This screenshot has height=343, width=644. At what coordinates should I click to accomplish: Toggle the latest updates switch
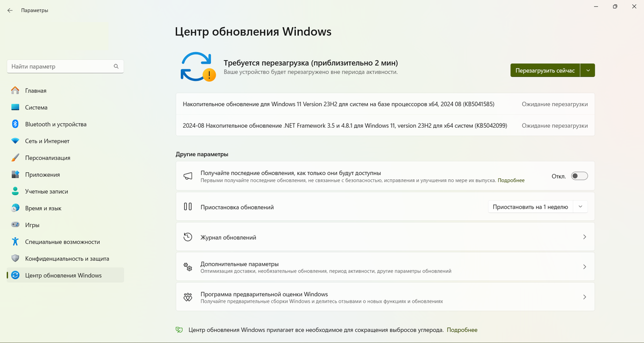[580, 176]
